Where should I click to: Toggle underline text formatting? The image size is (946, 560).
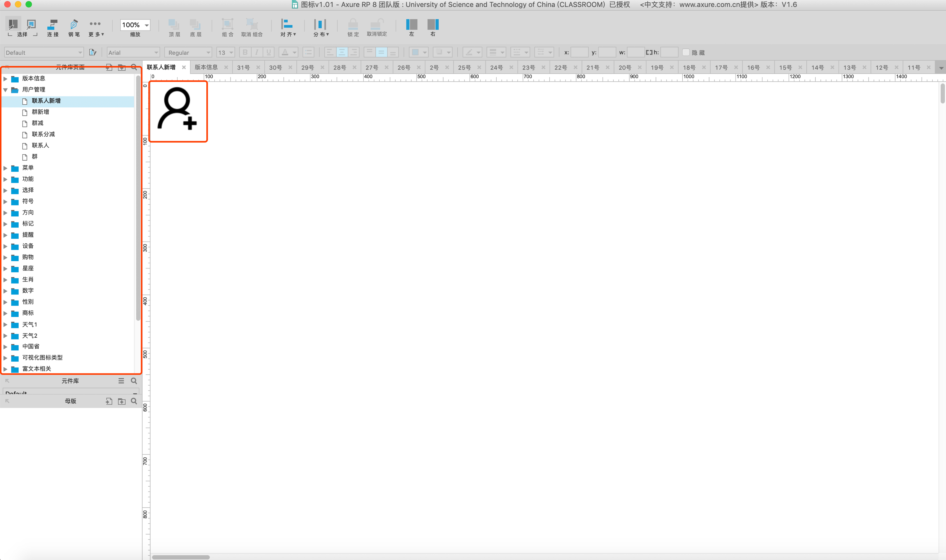268,52
